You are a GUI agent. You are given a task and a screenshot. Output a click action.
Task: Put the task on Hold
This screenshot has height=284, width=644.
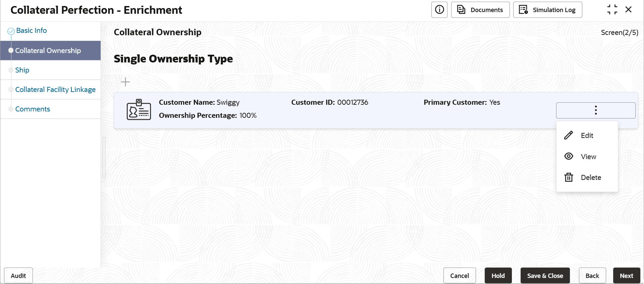click(x=498, y=275)
